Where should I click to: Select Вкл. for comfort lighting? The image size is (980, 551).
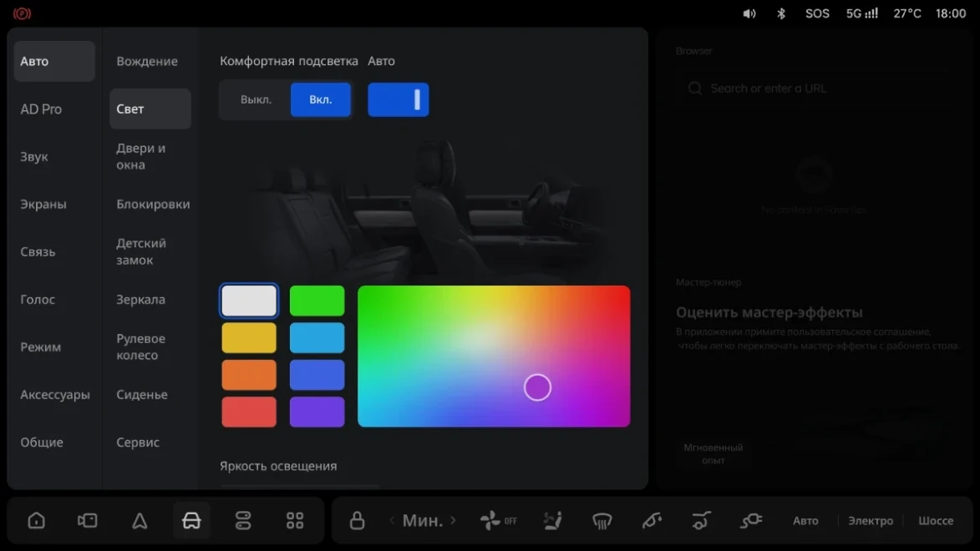pyautogui.click(x=321, y=99)
